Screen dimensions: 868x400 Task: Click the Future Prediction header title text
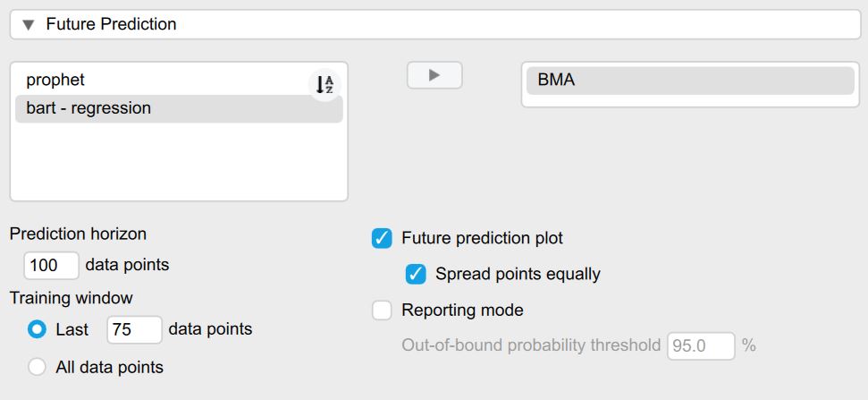(111, 25)
